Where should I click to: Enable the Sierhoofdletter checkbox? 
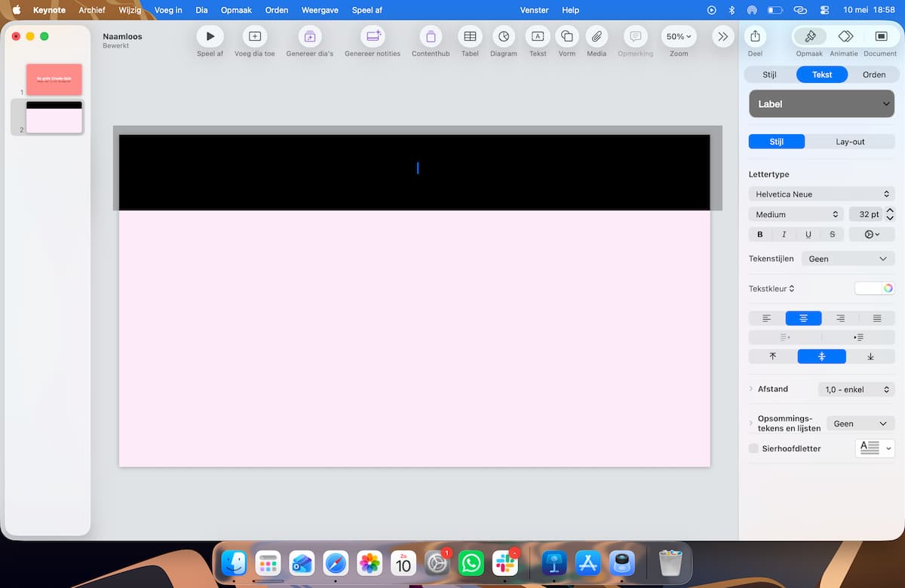pos(753,449)
